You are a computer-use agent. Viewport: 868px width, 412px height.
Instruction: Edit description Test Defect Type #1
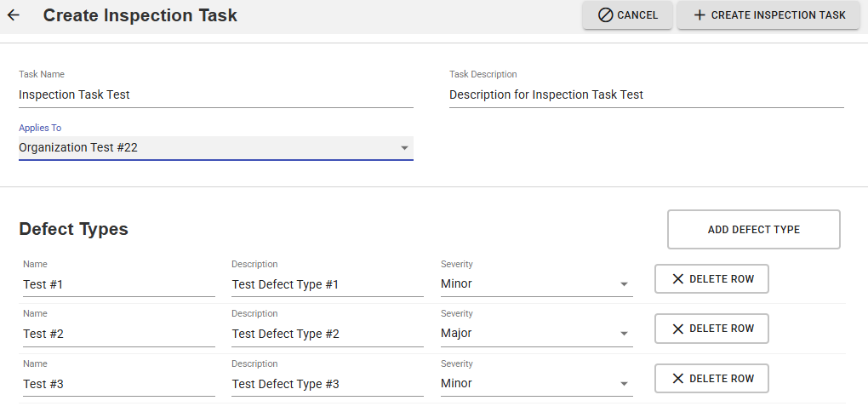pyautogui.click(x=328, y=284)
